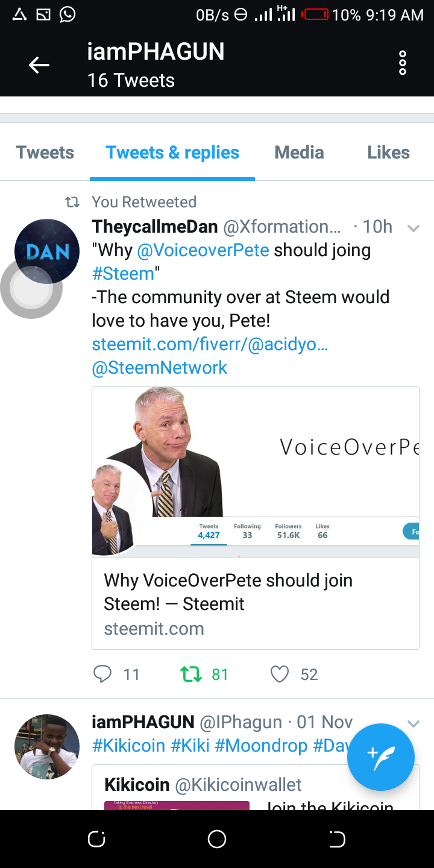The image size is (434, 868).
Task: Tap the #Kikicoin hashtag
Action: point(129,746)
